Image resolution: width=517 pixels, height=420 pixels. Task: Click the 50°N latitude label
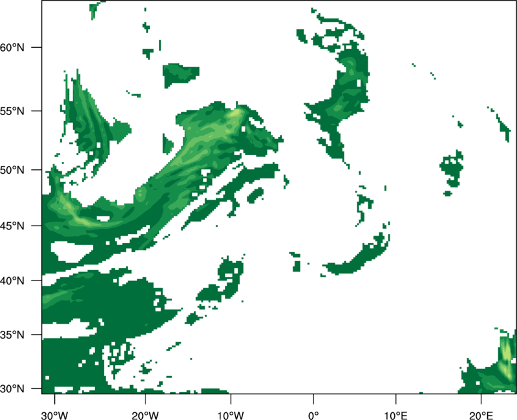pyautogui.click(x=12, y=170)
